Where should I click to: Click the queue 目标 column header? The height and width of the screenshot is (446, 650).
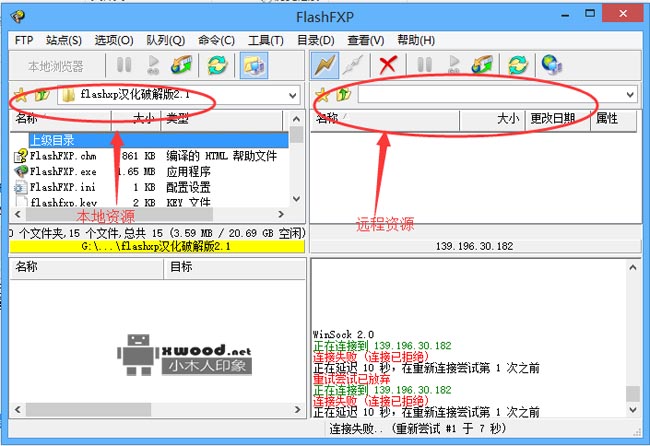click(234, 267)
